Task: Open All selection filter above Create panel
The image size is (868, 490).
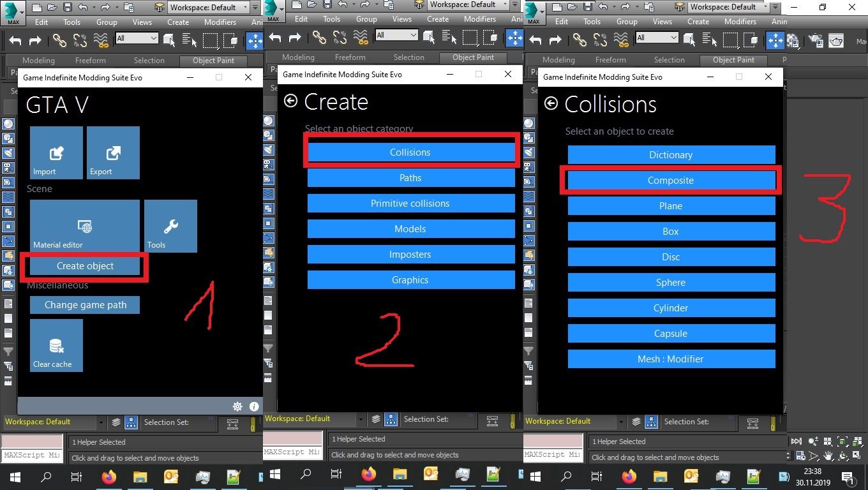Action: (x=396, y=35)
